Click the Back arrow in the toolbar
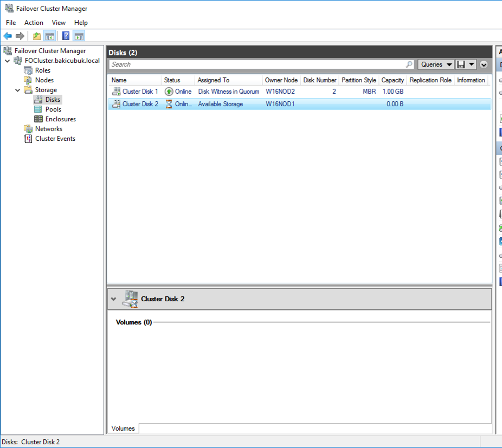 click(8, 36)
